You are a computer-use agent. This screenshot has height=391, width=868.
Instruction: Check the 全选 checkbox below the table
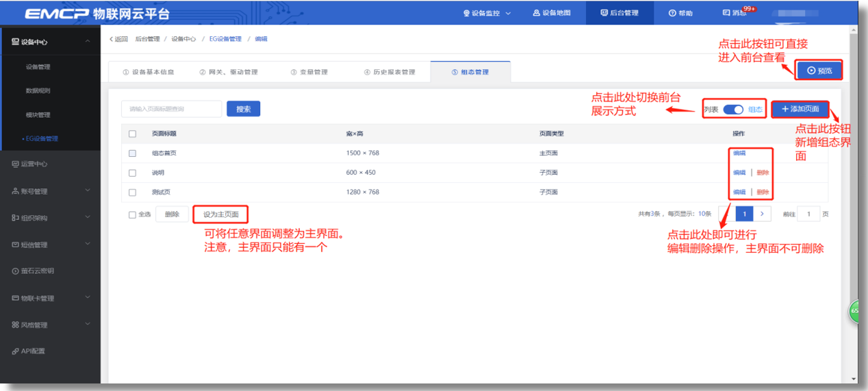tap(133, 215)
